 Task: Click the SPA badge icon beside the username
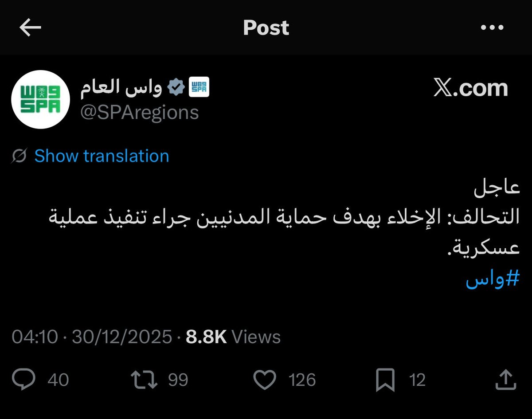click(x=198, y=86)
